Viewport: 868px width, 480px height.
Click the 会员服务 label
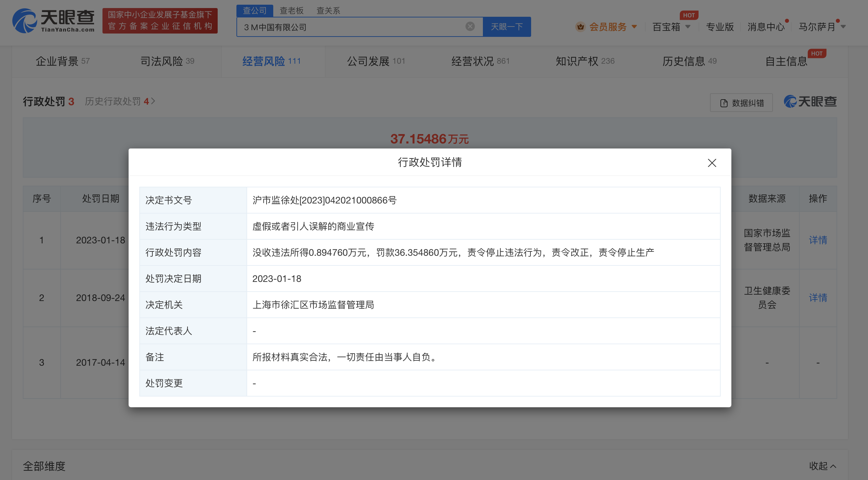(608, 26)
